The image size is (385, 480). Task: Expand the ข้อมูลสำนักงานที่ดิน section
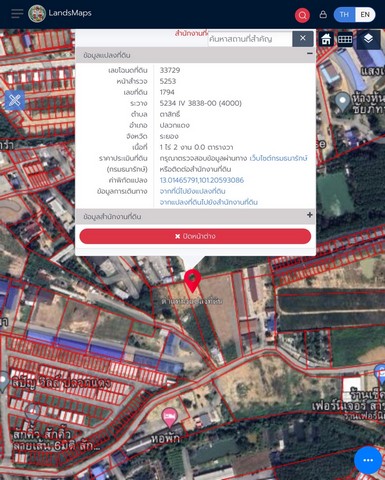tap(310, 215)
